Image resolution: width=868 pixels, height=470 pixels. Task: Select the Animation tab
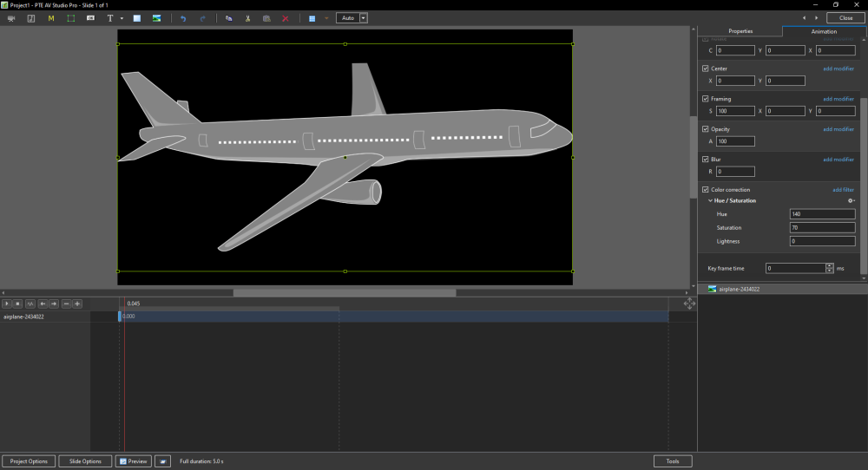823,31
